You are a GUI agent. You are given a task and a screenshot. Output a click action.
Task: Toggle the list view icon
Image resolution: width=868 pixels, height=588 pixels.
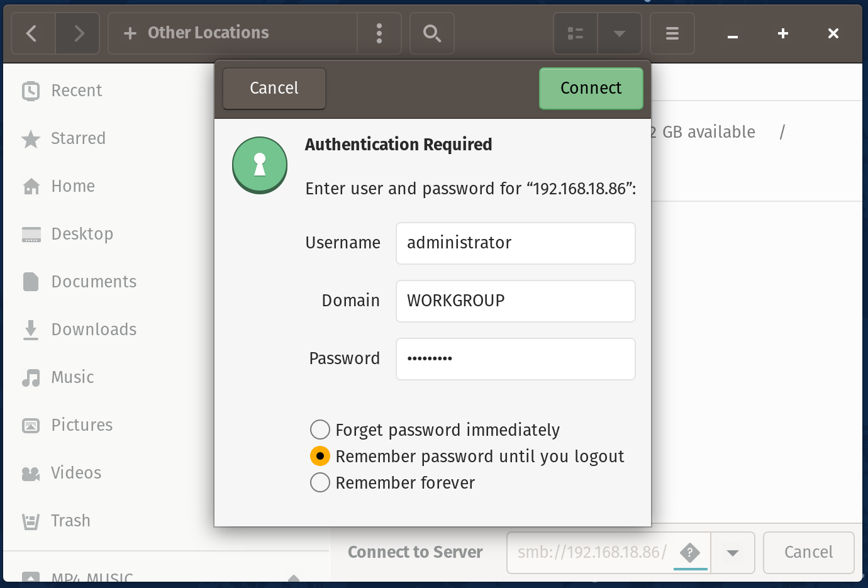(x=575, y=33)
